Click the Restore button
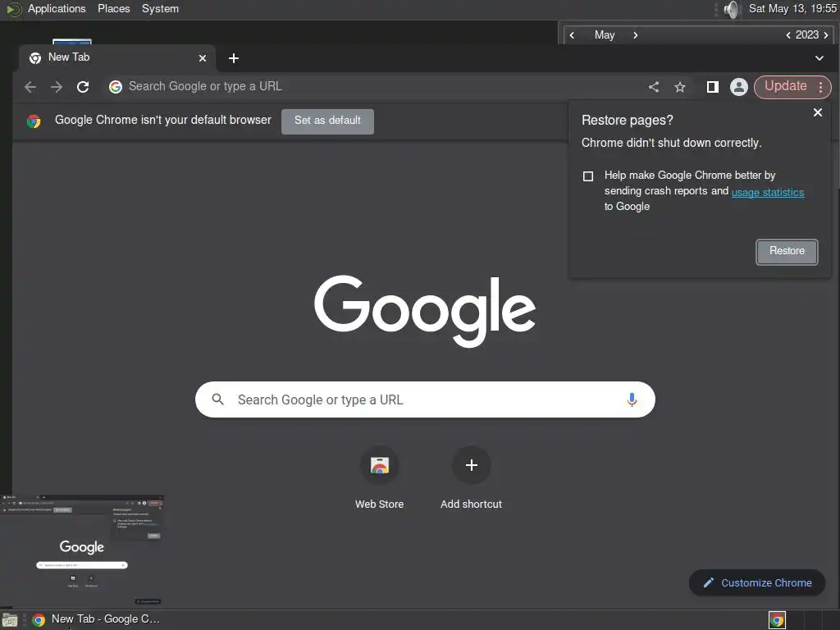This screenshot has height=630, width=840. (x=787, y=251)
